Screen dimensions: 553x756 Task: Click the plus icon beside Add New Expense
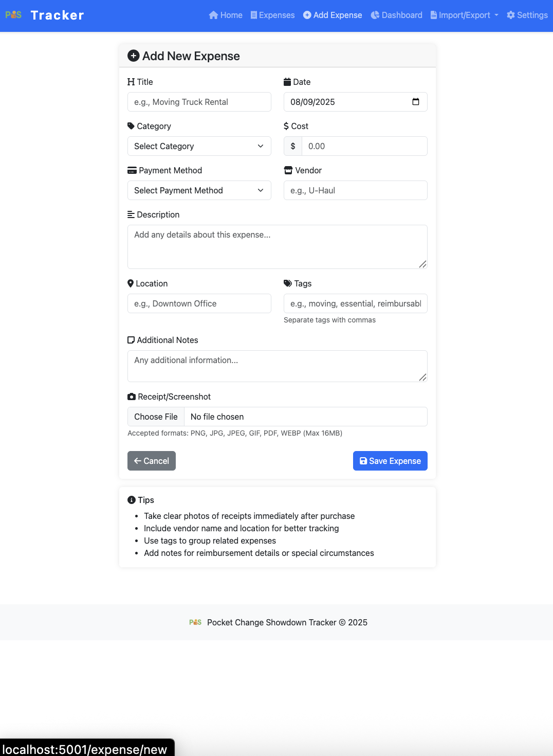(134, 56)
